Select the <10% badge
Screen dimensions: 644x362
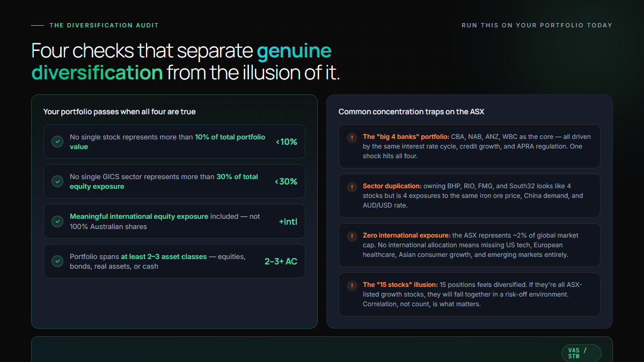[x=287, y=142]
